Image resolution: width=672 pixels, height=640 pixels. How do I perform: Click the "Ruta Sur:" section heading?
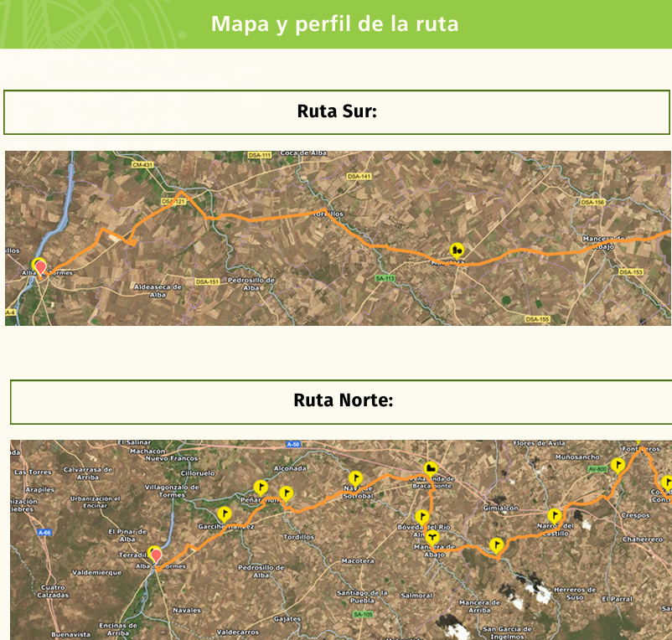337,111
